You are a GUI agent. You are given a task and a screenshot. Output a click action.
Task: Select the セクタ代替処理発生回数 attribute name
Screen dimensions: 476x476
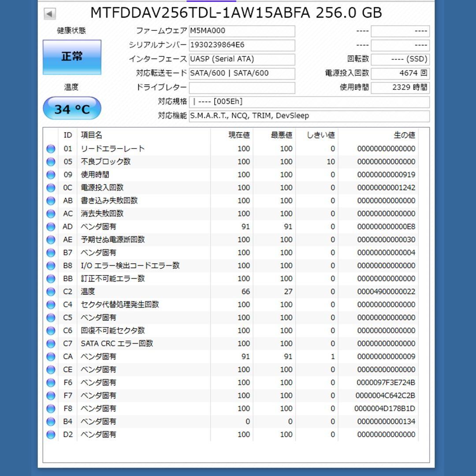[120, 305]
